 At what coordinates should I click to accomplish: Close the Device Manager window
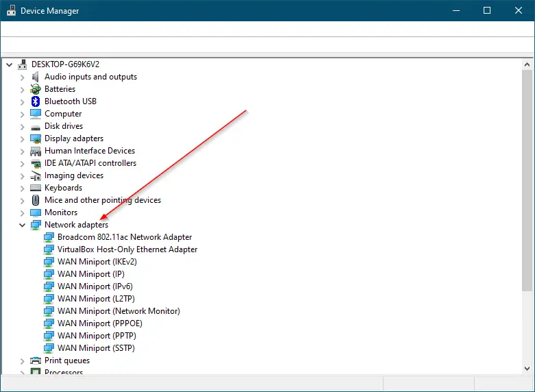519,10
